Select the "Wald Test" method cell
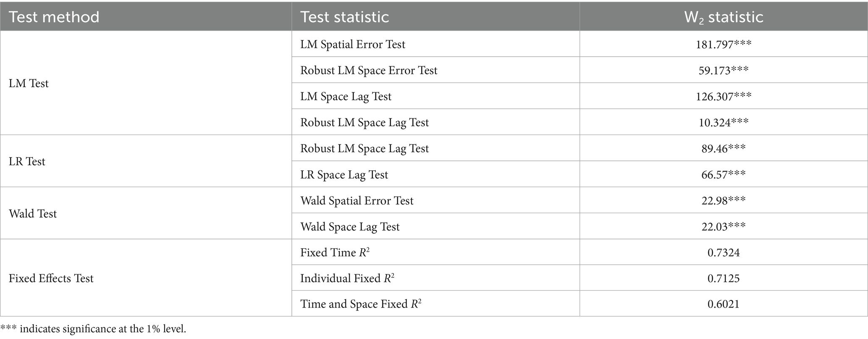Image resolution: width=868 pixels, height=339 pixels. [33, 214]
